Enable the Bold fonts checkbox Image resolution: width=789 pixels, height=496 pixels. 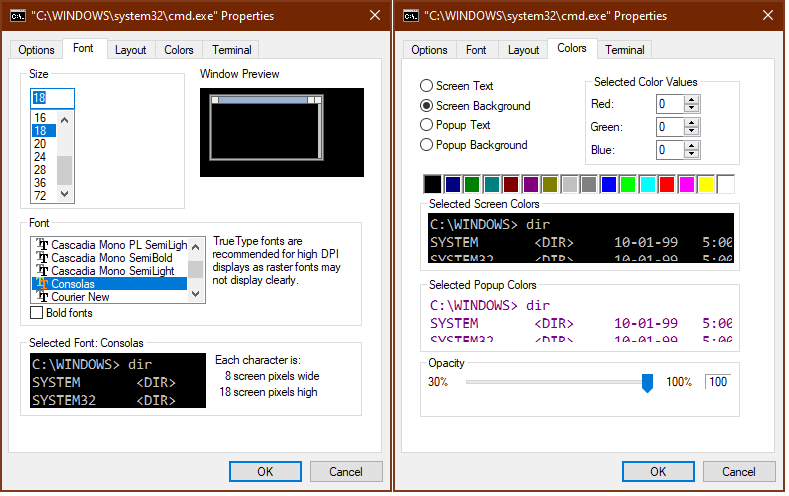tap(36, 313)
